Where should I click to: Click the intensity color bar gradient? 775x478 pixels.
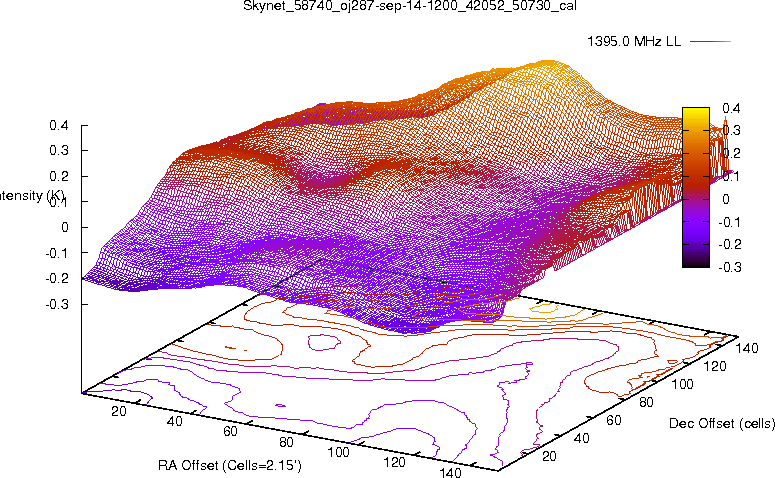696,187
